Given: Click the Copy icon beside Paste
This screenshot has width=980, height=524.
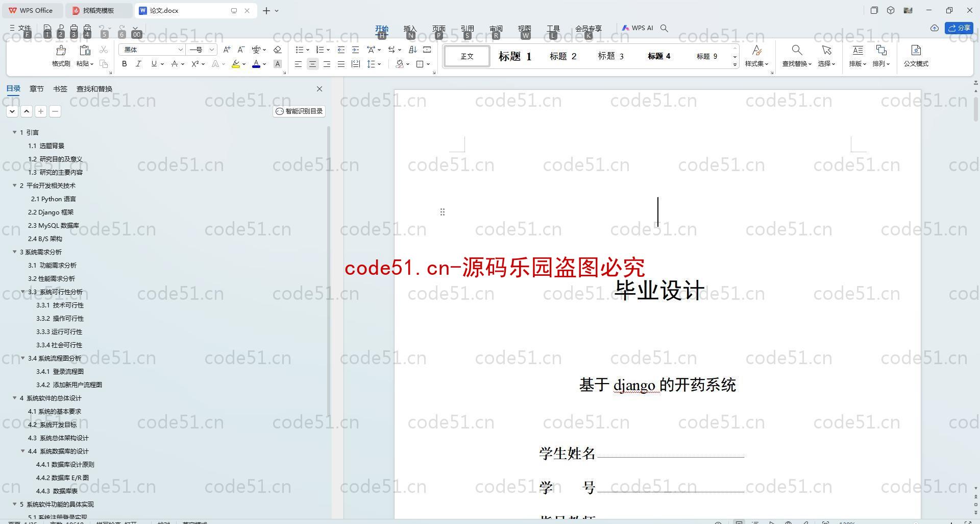Looking at the screenshot, I should [x=104, y=64].
